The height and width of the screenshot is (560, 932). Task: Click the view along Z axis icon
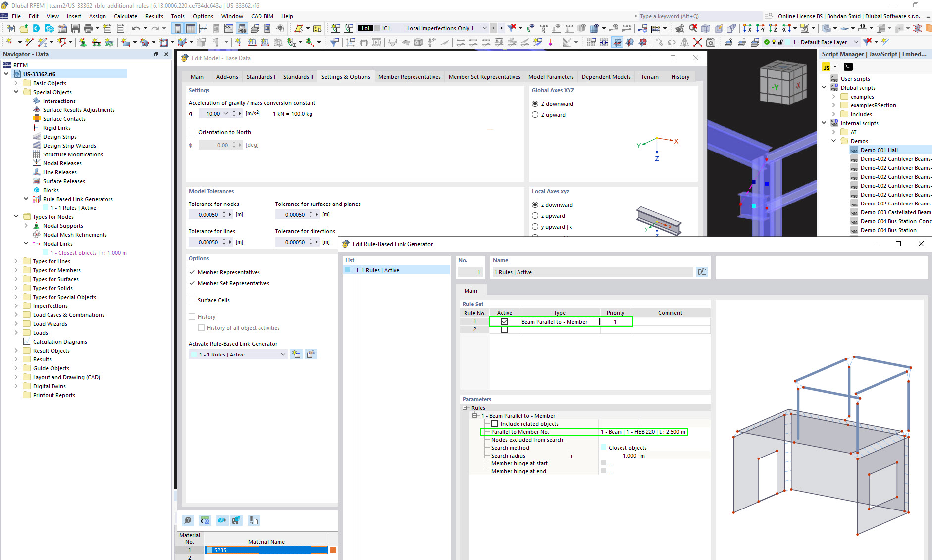click(773, 28)
